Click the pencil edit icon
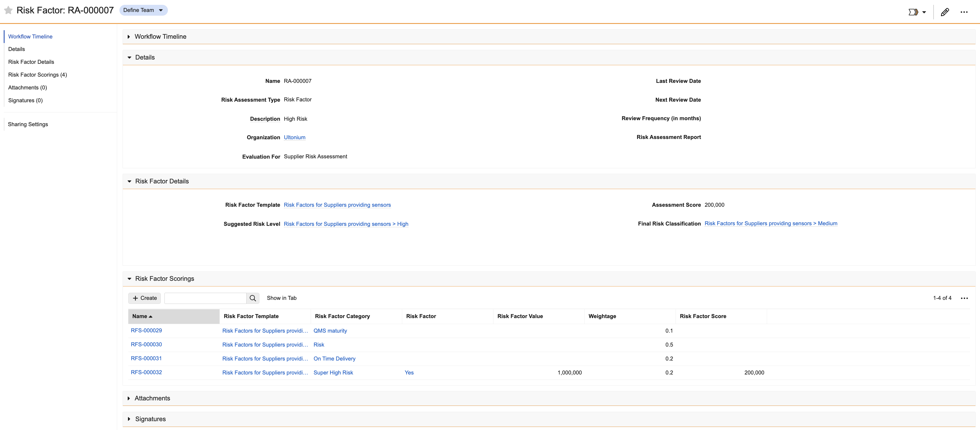 coord(945,12)
